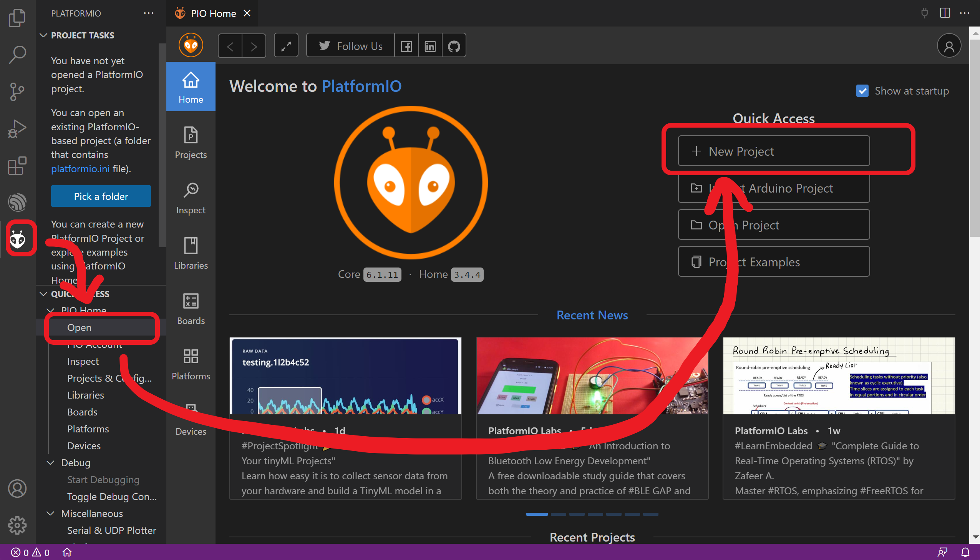
Task: Open notifications bell in status bar
Action: [965, 552]
